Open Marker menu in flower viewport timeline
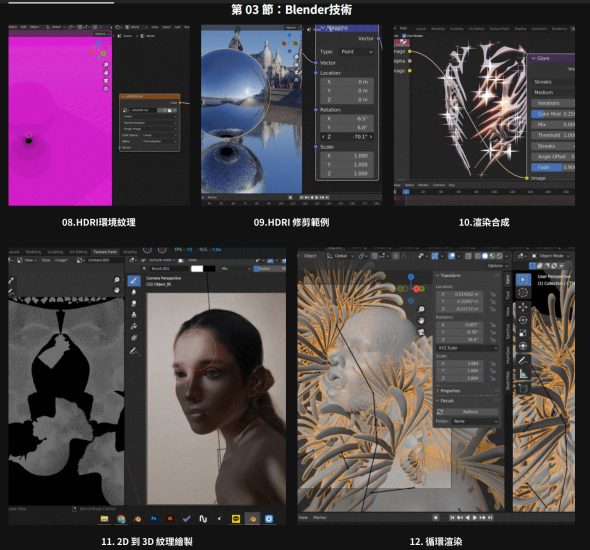The image size is (590, 550). (320, 518)
